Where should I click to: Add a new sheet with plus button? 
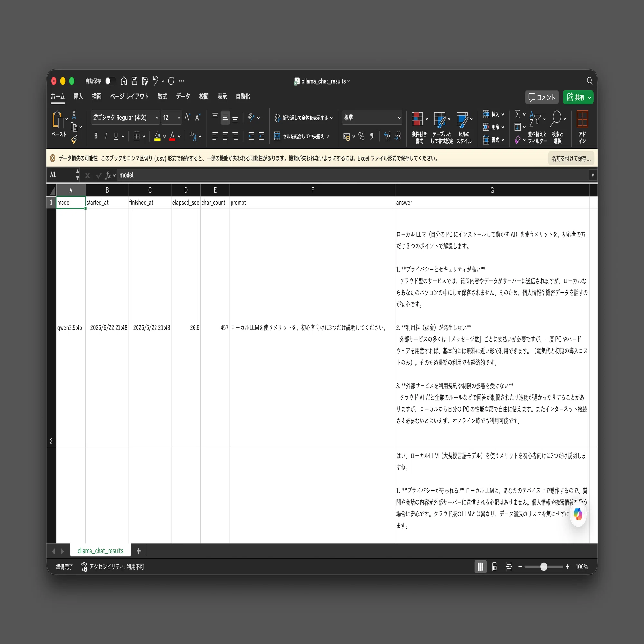[139, 551]
